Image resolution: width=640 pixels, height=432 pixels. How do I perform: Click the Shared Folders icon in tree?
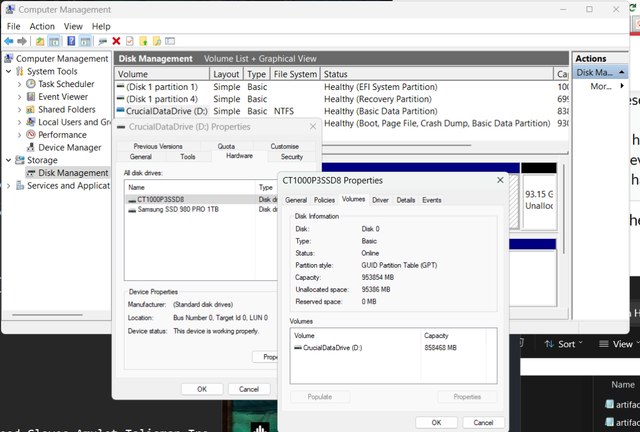click(x=31, y=109)
